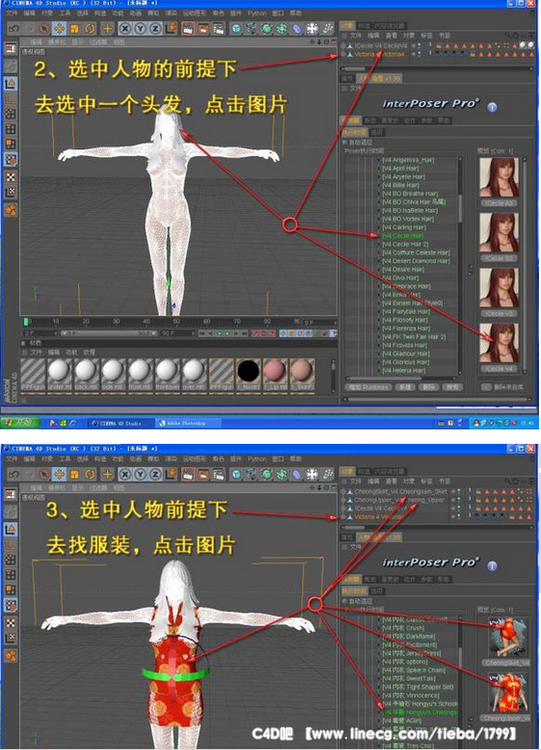Open the 运动图形 menu in upper window
Screen dimensions: 541x750
click(x=194, y=13)
